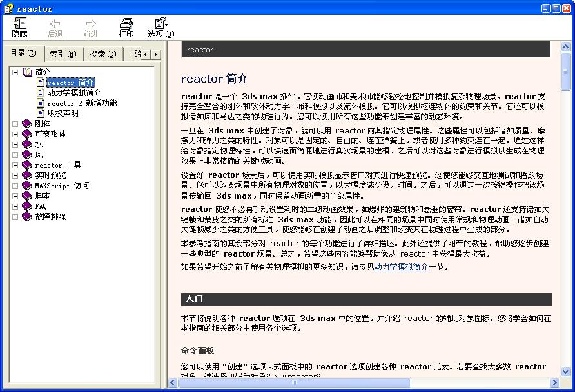The image size is (575, 392).
Task: Click the purple book icon for 故障排除
Action: [x=27, y=217]
